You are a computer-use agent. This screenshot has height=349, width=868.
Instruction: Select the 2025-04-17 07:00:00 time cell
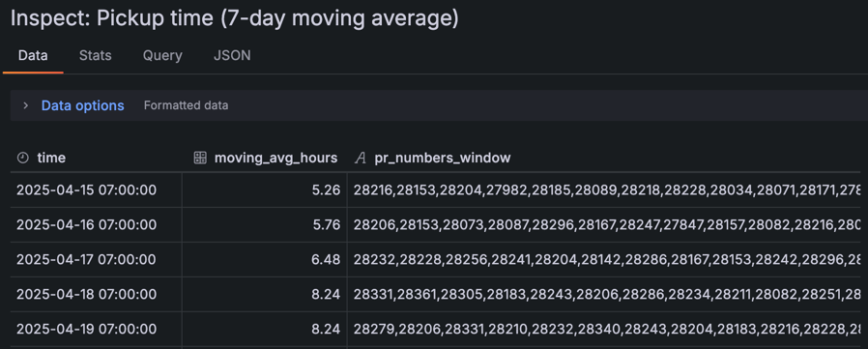96,259
